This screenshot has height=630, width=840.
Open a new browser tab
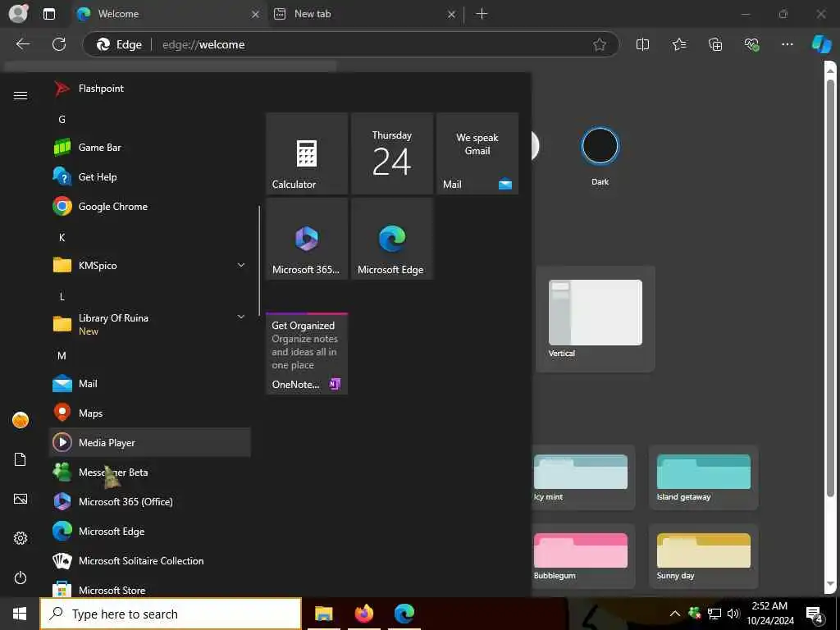482,14
